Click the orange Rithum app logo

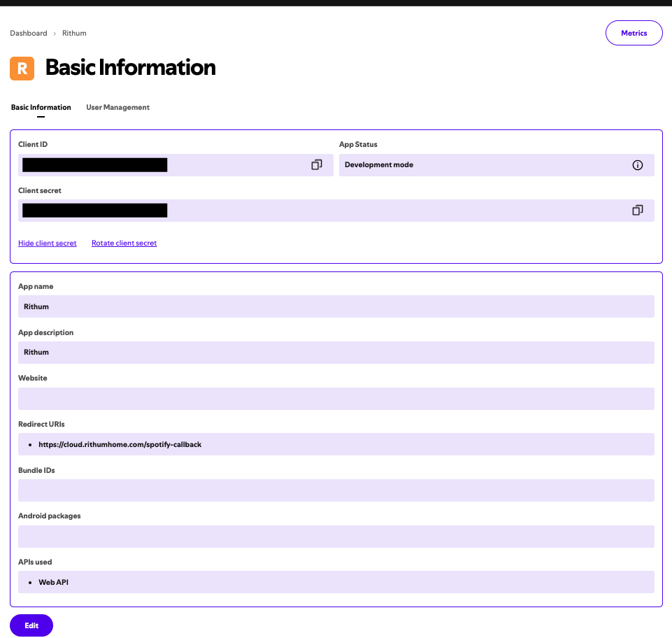[x=22, y=68]
